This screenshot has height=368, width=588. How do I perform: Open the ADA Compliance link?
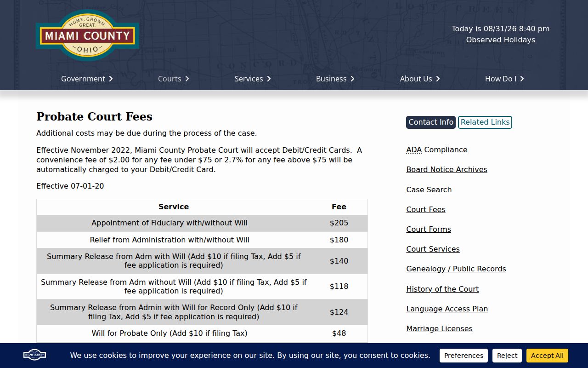coord(436,150)
